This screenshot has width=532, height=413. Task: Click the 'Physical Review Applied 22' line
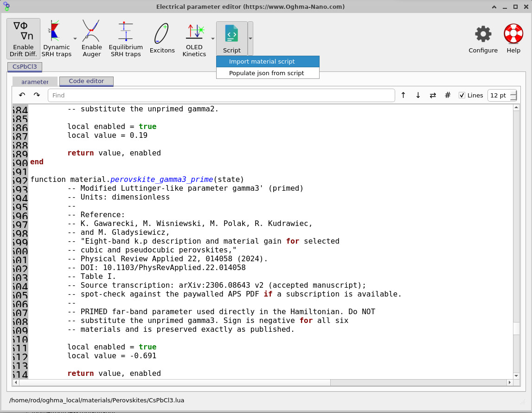tap(167, 258)
